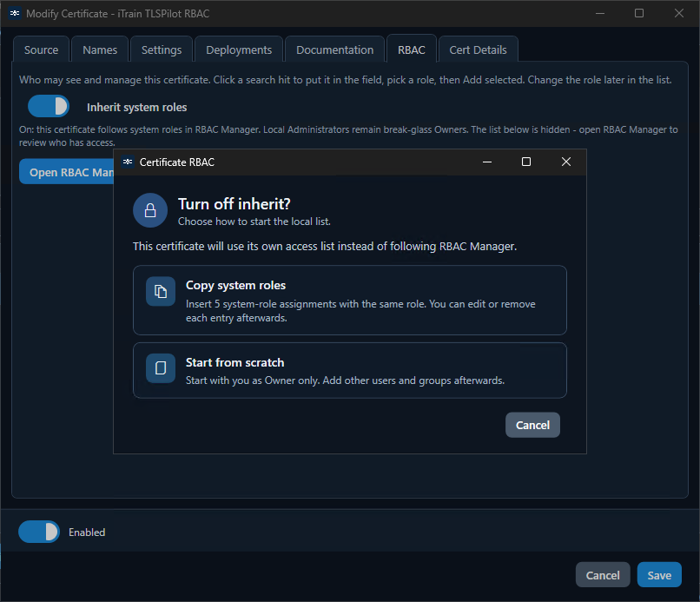
Task: Click the 'Enabled' label text
Action: click(87, 533)
